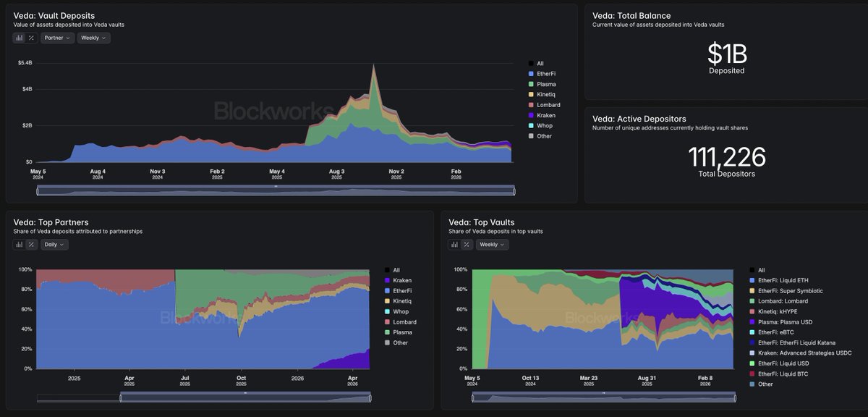The height and width of the screenshot is (417, 868).
Task: Switch Top Vaults to percent icon view
Action: point(467,245)
